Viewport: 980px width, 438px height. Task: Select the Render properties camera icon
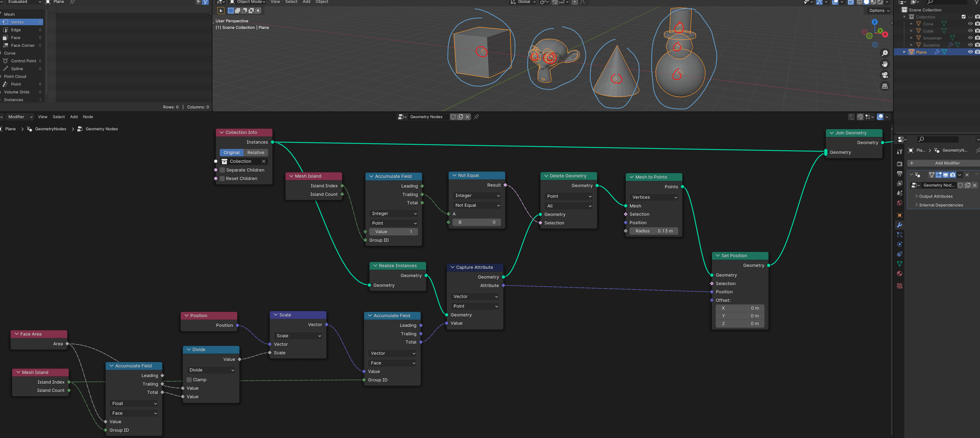point(900,164)
